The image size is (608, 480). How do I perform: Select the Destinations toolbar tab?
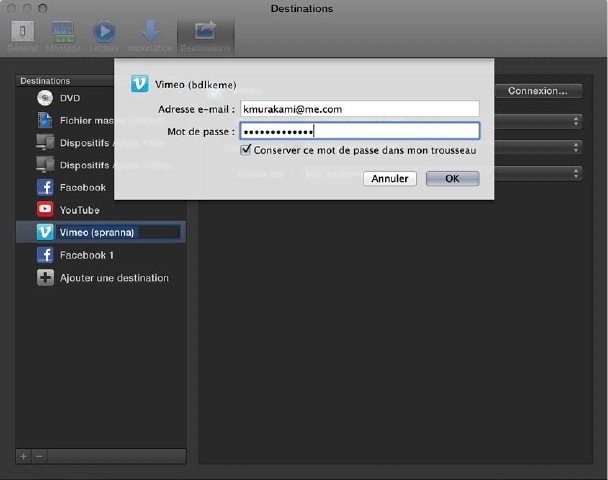click(205, 36)
